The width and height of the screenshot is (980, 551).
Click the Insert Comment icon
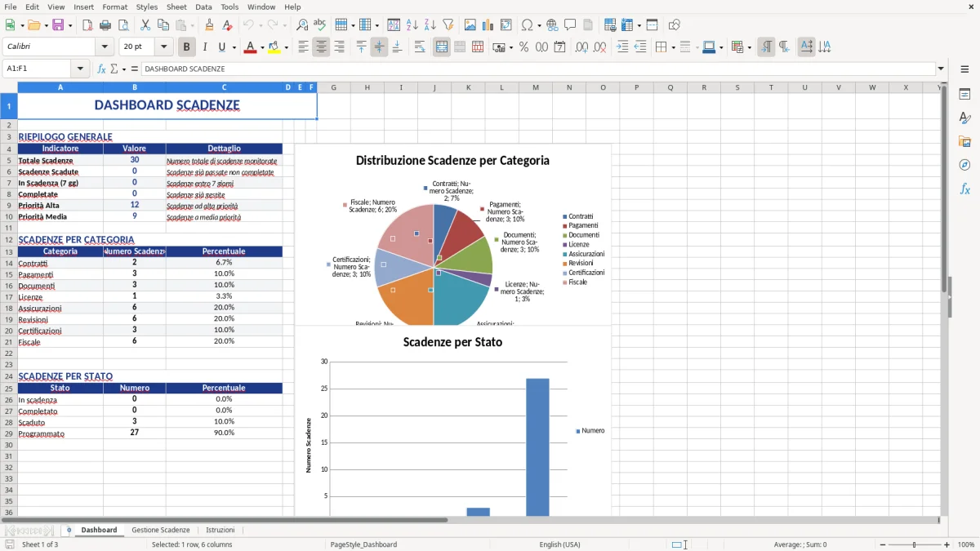(x=570, y=25)
